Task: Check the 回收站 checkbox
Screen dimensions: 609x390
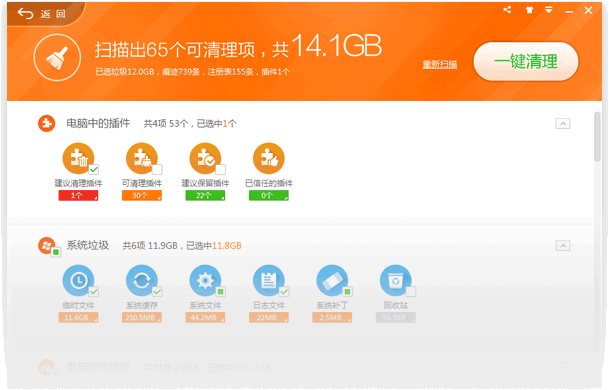Action: [x=411, y=291]
